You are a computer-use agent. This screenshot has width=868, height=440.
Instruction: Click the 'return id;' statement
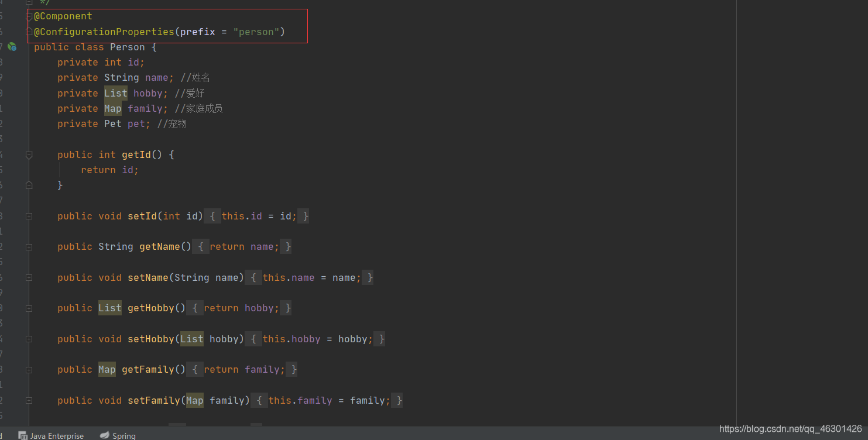pos(110,170)
